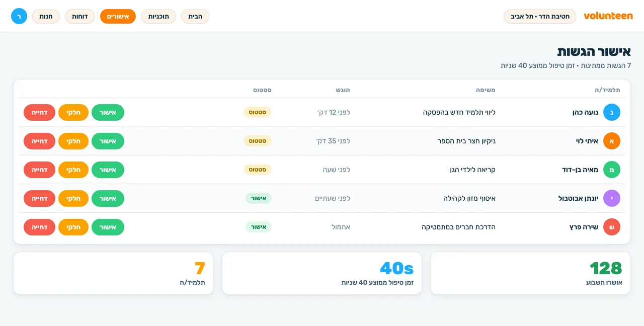Image resolution: width=644 pixels, height=326 pixels.
Task: Click task הדרכת חברים במתמטיקה
Action: pyautogui.click(x=458, y=227)
